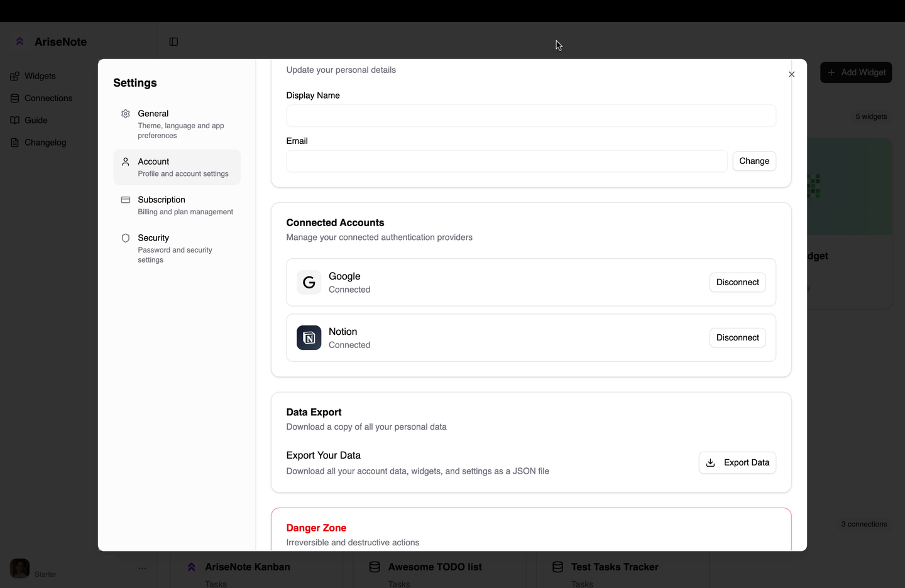Screen dimensions: 905x588
Task: Click the Notion logo icon
Action: tap(309, 338)
